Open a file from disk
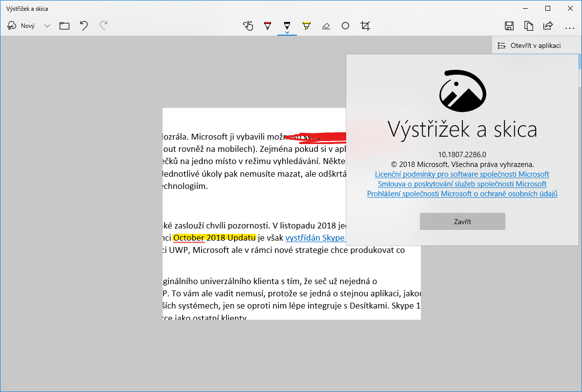 pyautogui.click(x=64, y=25)
